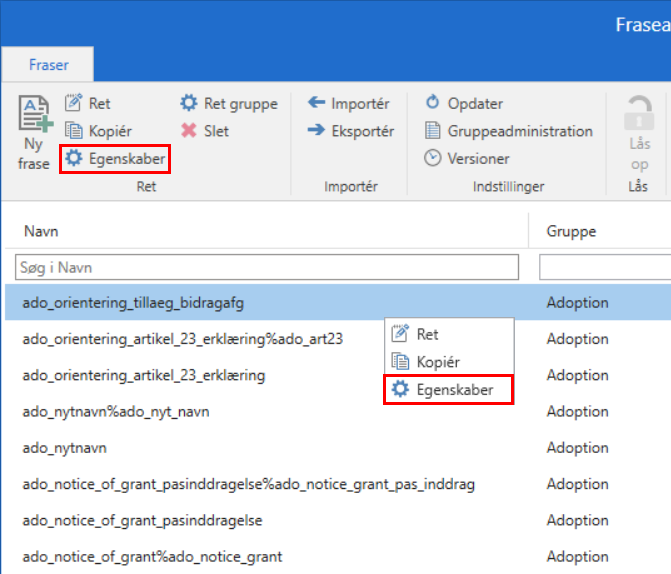The image size is (671, 574).
Task: Open Egenskaber from the ribbon
Action: coord(115,159)
